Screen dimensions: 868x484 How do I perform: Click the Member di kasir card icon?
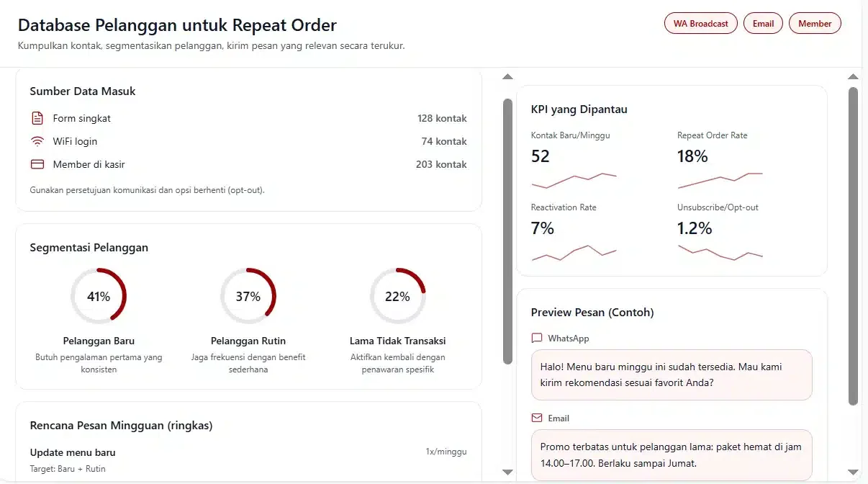[x=37, y=164]
